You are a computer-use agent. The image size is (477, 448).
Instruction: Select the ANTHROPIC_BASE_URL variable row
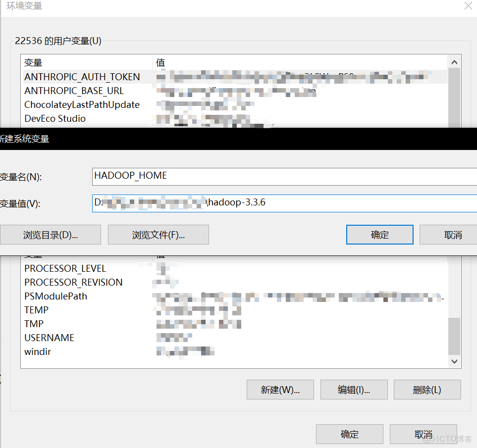[74, 91]
